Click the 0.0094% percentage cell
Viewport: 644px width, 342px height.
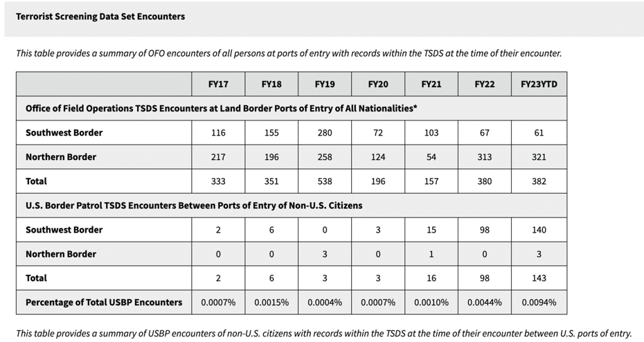coord(539,302)
